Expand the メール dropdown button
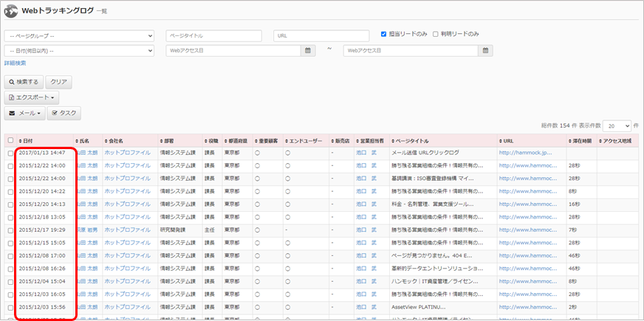 (25, 114)
